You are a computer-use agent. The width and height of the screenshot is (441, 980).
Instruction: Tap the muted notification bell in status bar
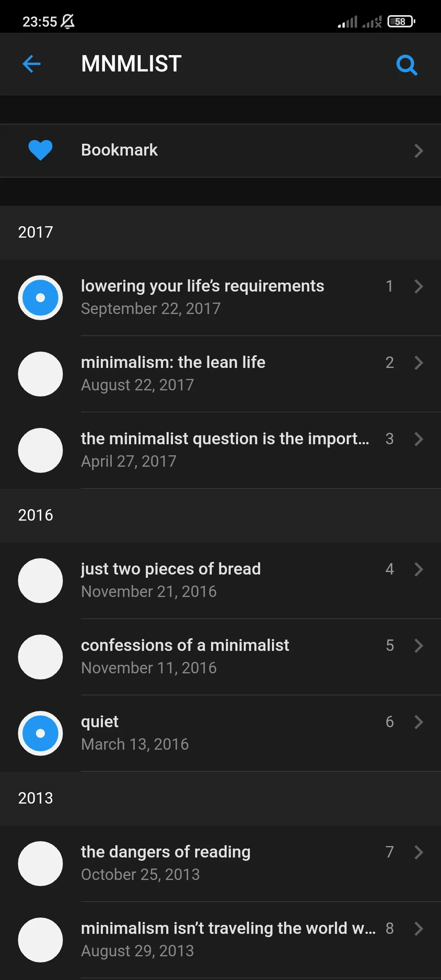[x=68, y=21]
